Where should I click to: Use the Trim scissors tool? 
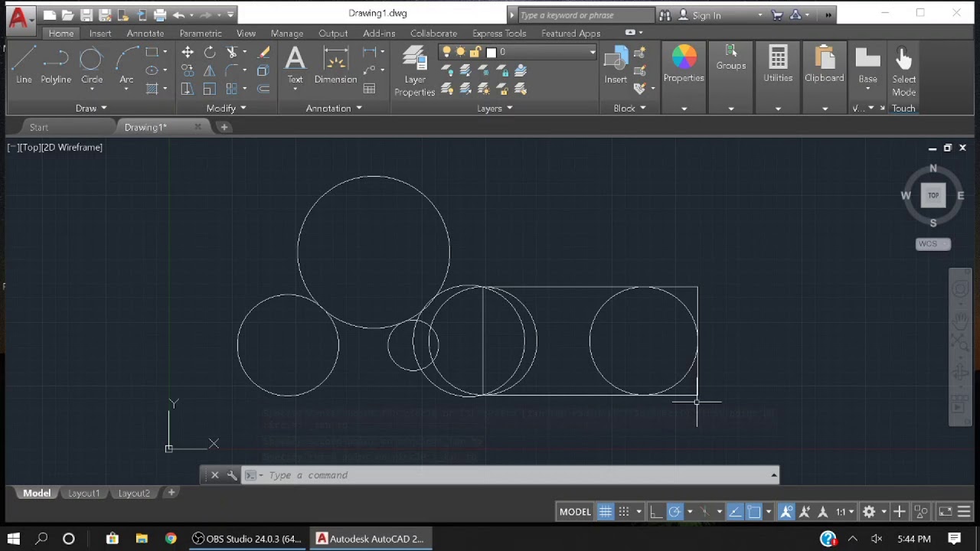[x=232, y=52]
